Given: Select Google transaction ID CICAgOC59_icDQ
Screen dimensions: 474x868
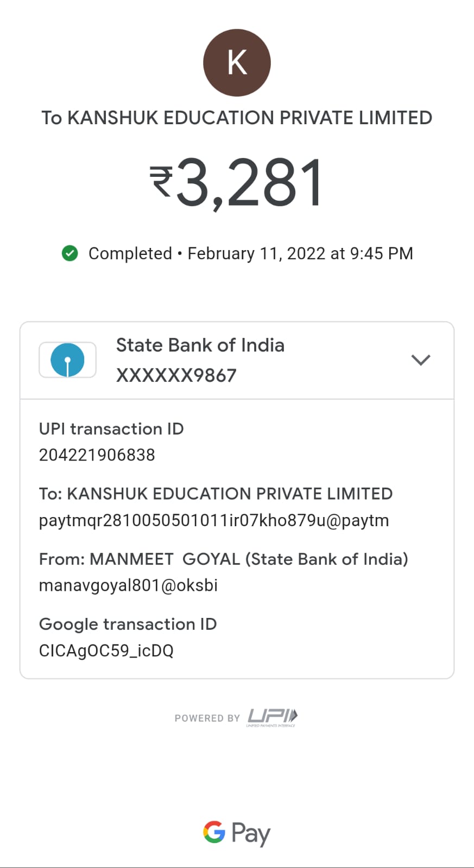Looking at the screenshot, I should click(x=106, y=650).
